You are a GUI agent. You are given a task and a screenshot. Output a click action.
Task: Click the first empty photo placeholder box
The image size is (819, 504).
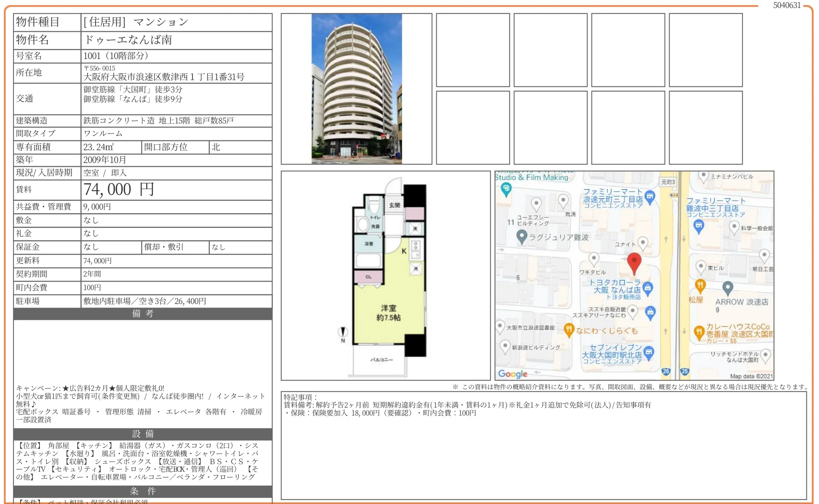[x=472, y=50]
